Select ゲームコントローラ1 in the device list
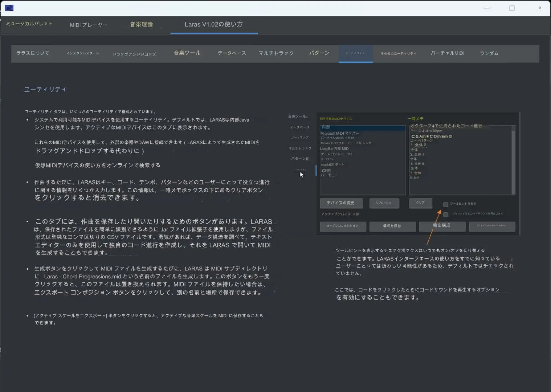The image size is (551, 392). (336, 154)
